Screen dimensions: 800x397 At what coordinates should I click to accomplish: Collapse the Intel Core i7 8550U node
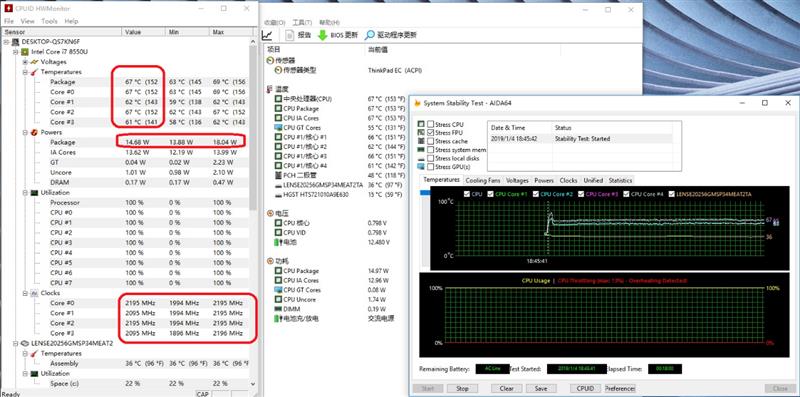pos(16,52)
